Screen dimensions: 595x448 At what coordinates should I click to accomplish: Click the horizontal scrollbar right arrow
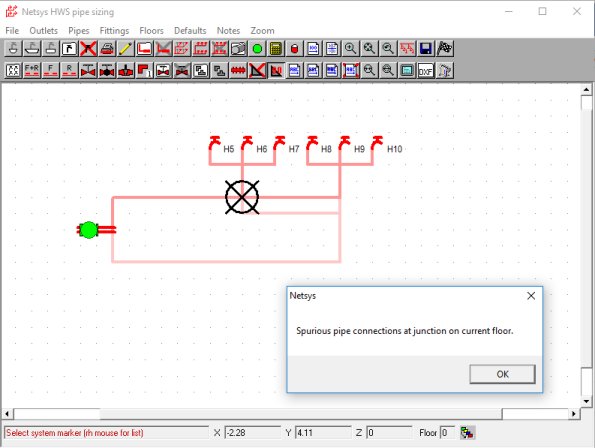pos(574,414)
